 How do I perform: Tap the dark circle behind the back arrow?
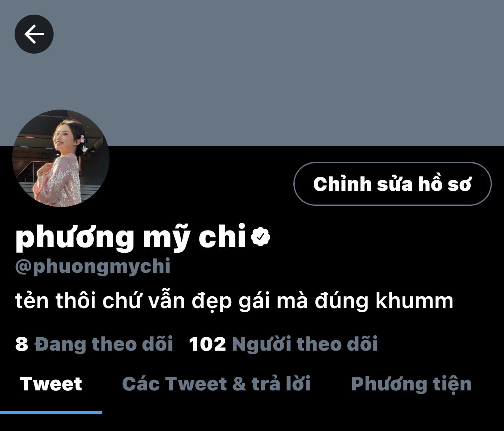[x=34, y=34]
